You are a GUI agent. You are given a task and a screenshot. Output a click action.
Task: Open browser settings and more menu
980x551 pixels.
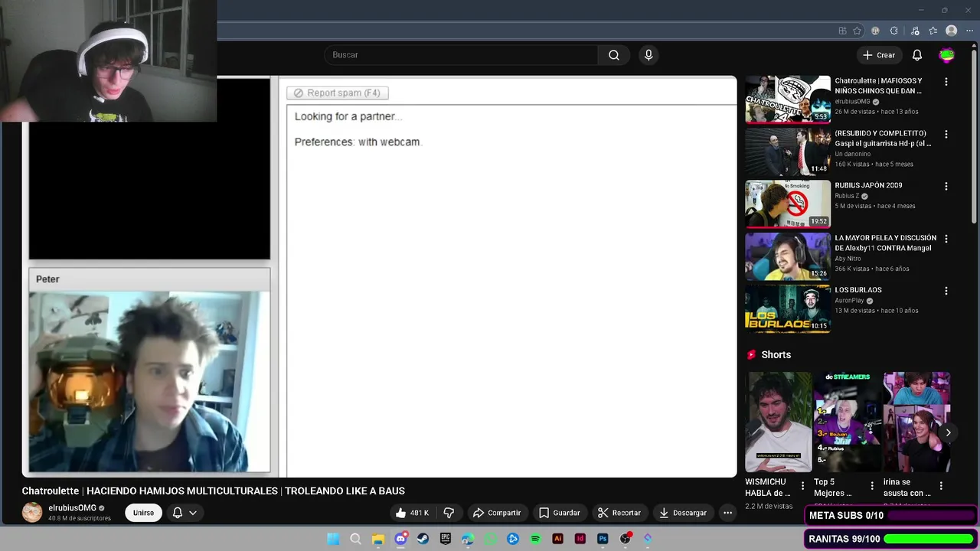[x=970, y=31]
